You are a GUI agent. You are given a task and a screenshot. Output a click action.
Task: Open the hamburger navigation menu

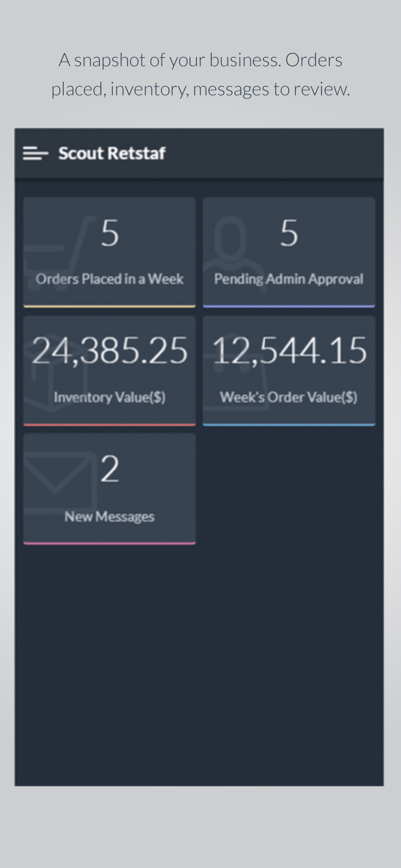[35, 153]
